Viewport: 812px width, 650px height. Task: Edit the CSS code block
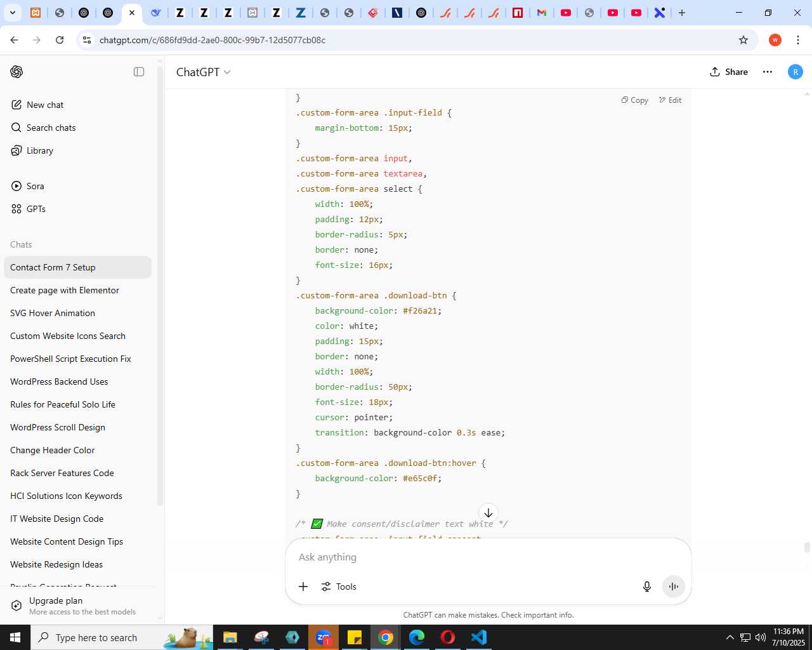click(x=670, y=100)
